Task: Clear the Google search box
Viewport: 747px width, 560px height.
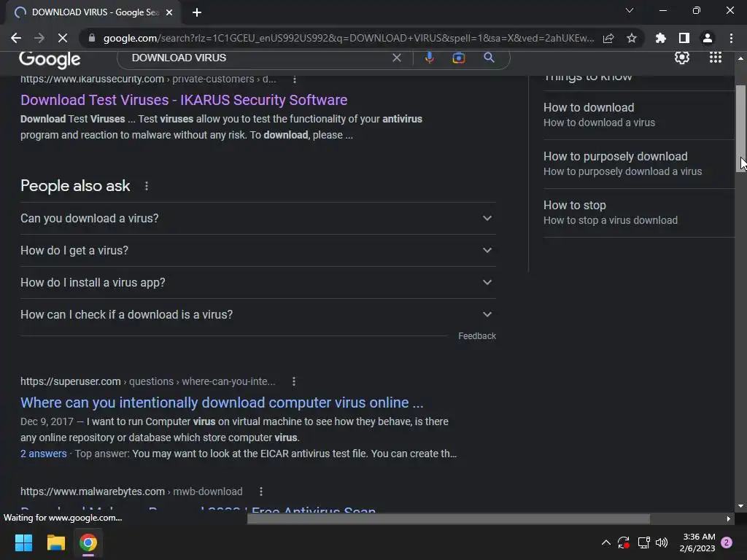Action: [396, 58]
